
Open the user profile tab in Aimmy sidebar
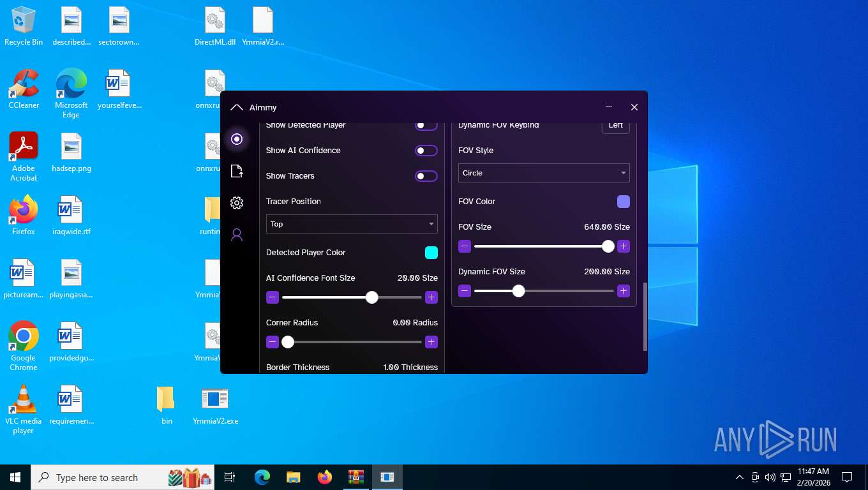click(237, 235)
